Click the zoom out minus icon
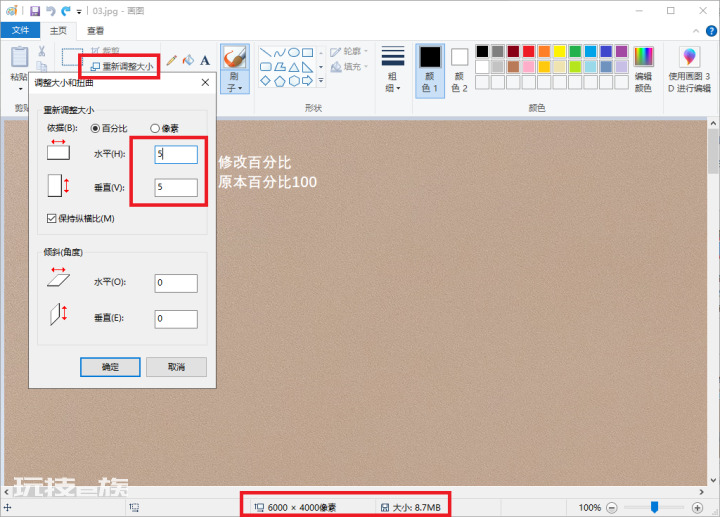The height and width of the screenshot is (517, 720). (x=612, y=507)
